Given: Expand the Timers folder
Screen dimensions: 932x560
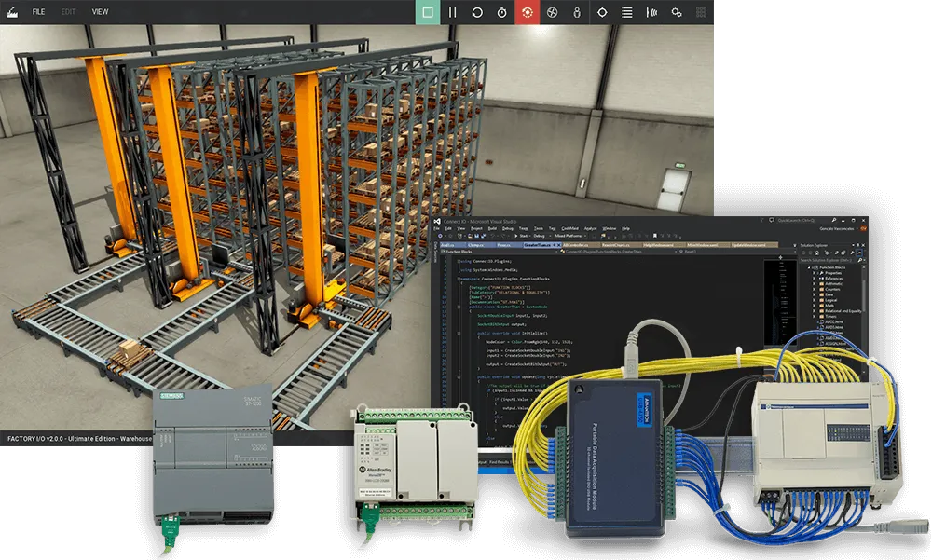Looking at the screenshot, I should point(814,316).
